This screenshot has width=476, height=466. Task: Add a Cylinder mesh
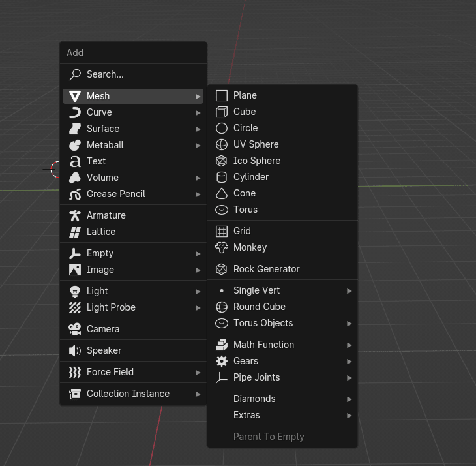click(x=251, y=177)
